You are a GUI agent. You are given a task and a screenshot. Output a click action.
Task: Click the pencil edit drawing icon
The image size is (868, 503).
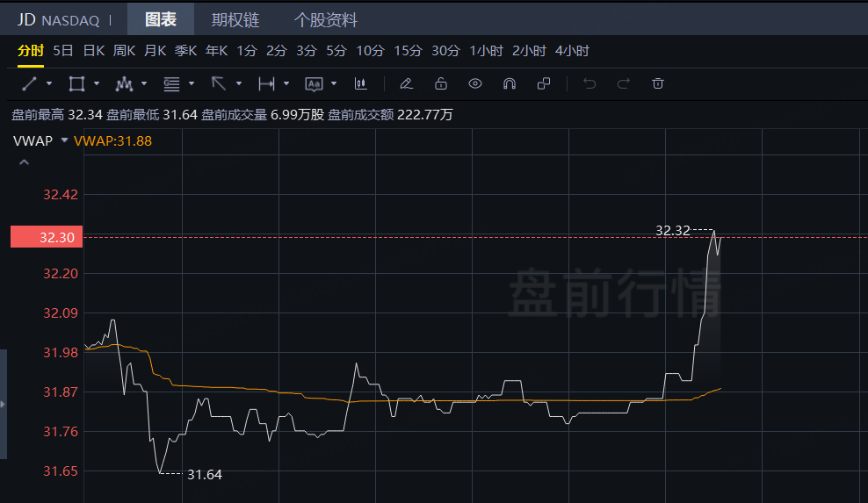tap(406, 83)
